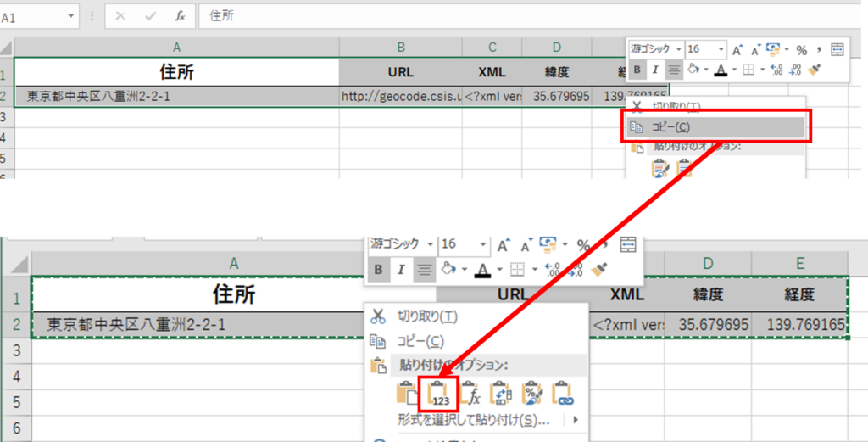Click 形式を選択して貼り付け(S)... option
Image resolution: width=868 pixels, height=442 pixels.
click(x=475, y=420)
